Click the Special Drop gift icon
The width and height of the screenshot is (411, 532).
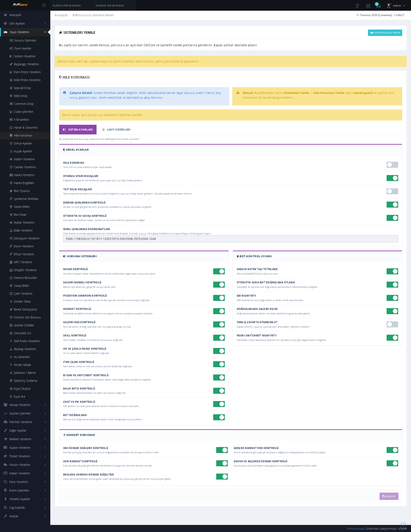[x=11, y=88]
